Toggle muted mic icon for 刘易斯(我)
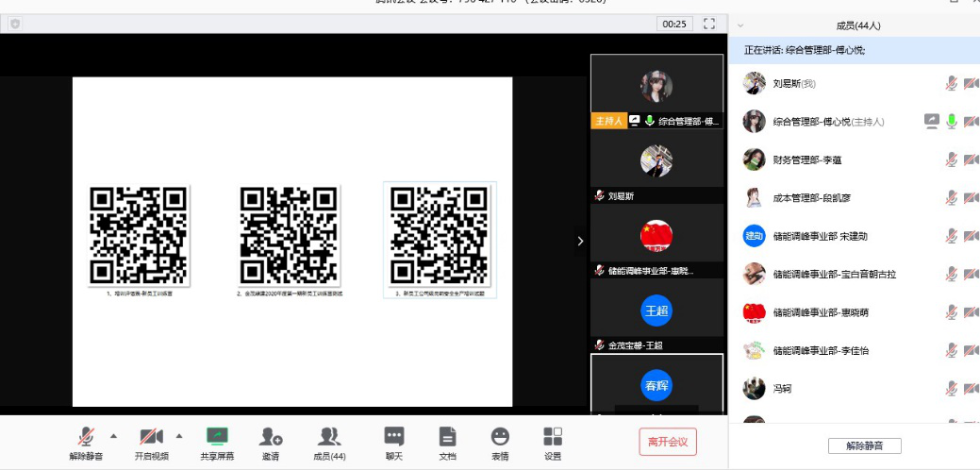Image resolution: width=980 pixels, height=470 pixels. click(952, 83)
